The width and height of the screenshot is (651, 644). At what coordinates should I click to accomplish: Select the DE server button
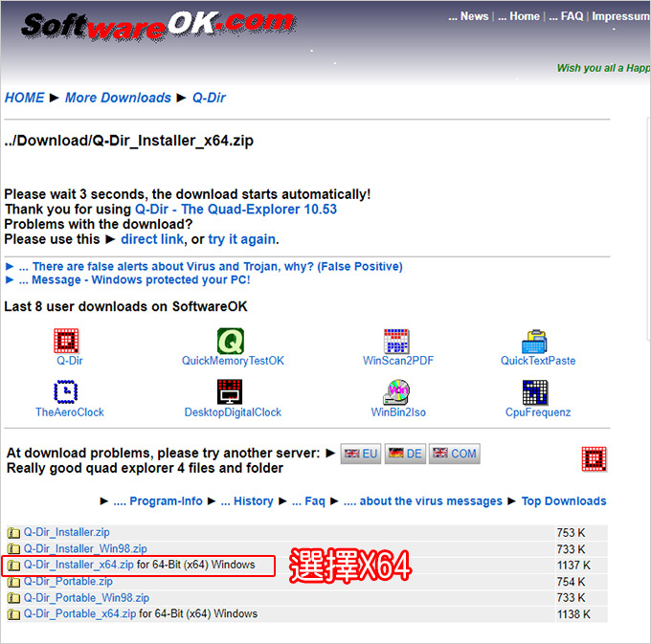pyautogui.click(x=405, y=454)
